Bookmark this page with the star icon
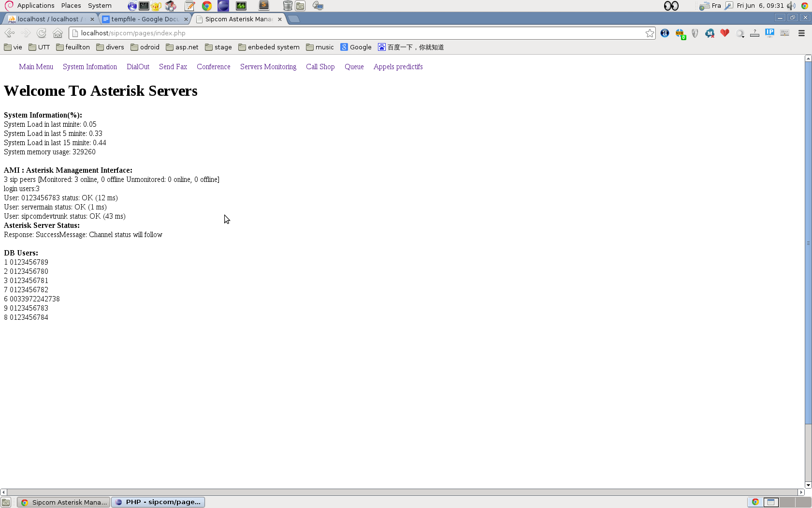 tap(650, 33)
